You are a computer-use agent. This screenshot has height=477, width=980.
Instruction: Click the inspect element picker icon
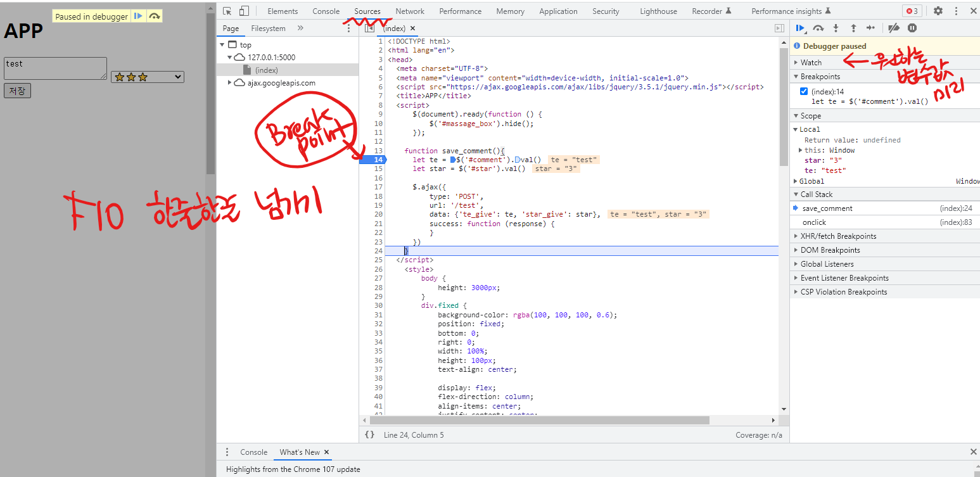point(227,11)
